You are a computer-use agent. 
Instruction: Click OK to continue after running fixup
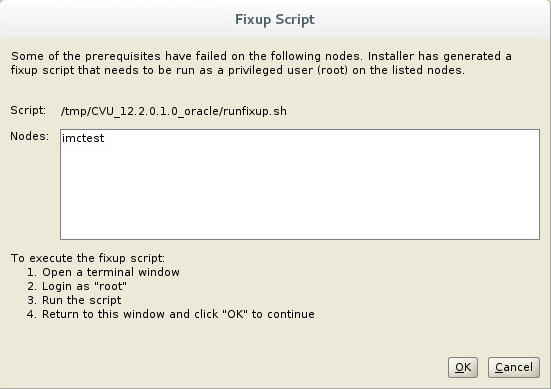462,367
